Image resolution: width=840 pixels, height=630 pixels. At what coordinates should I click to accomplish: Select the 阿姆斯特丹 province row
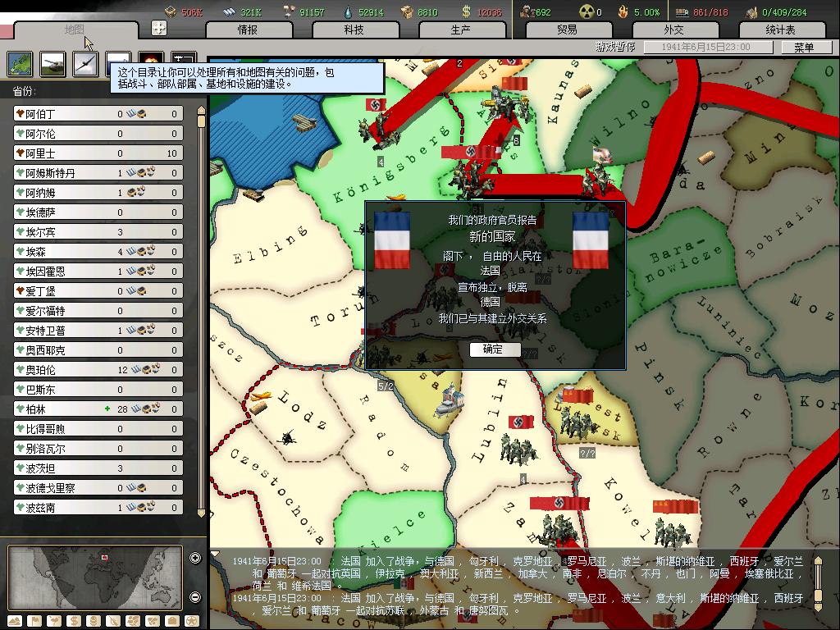tap(98, 172)
